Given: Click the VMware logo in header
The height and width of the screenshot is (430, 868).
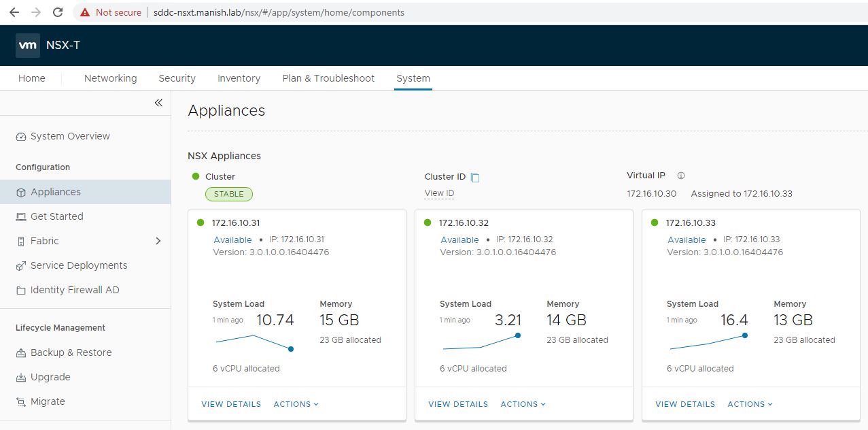Looking at the screenshot, I should click(x=28, y=46).
